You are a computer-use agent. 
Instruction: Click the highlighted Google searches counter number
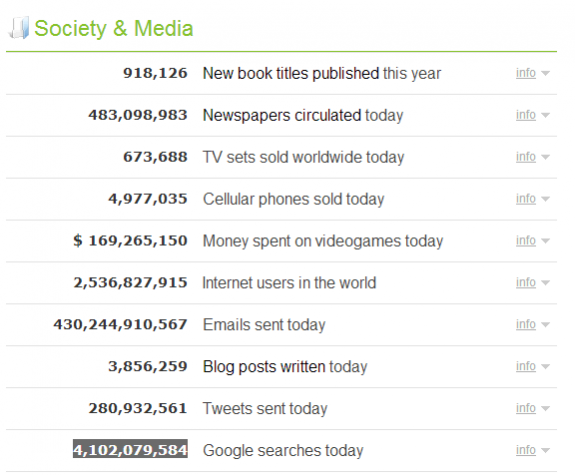(x=130, y=449)
